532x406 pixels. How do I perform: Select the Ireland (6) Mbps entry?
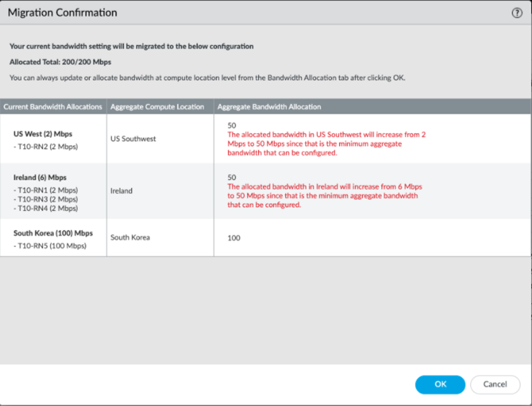[40, 177]
